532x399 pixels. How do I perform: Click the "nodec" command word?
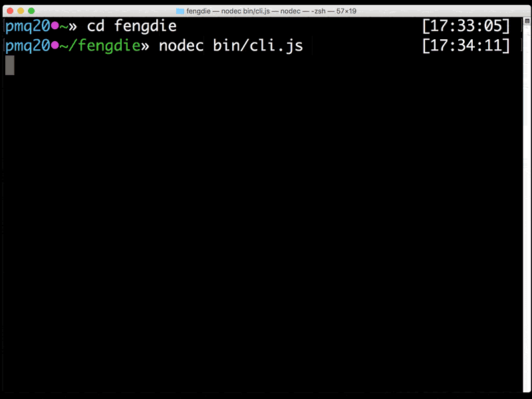[181, 45]
